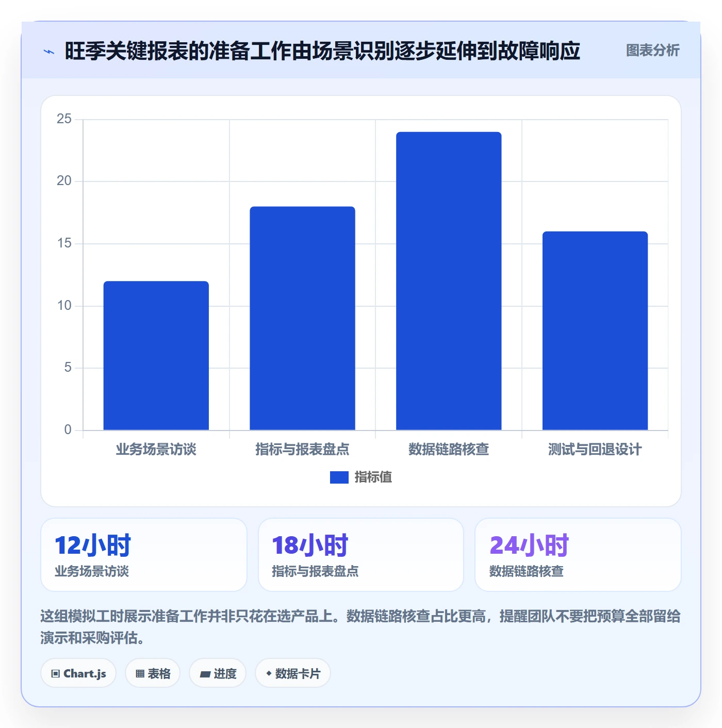Click the card title about 旺季关键报表
This screenshot has height=728, width=722.
322,51
